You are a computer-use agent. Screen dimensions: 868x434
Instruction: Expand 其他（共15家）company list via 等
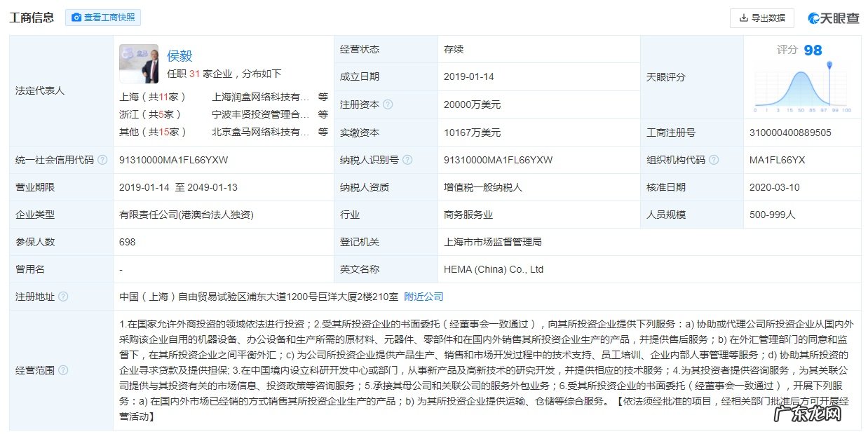[x=323, y=132]
